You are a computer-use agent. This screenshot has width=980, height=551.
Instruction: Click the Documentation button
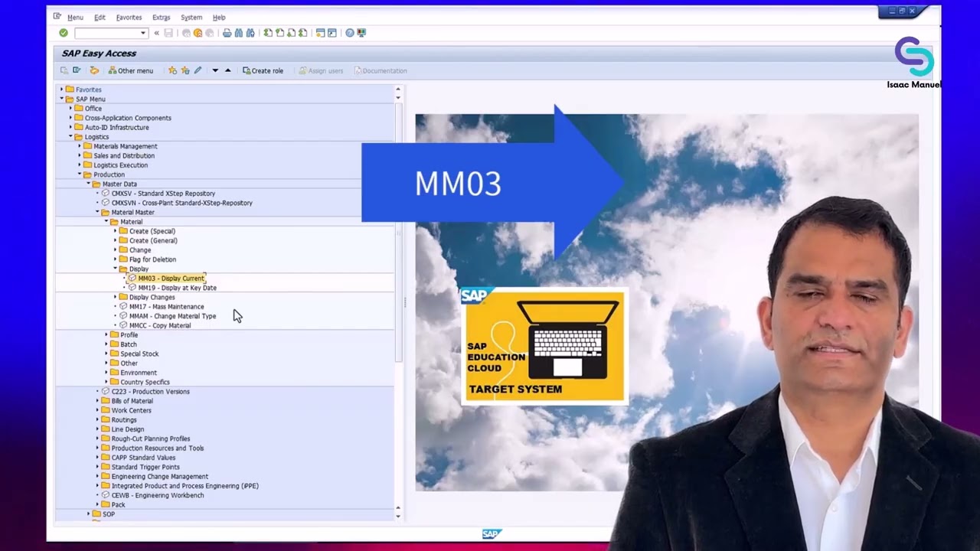tap(381, 70)
